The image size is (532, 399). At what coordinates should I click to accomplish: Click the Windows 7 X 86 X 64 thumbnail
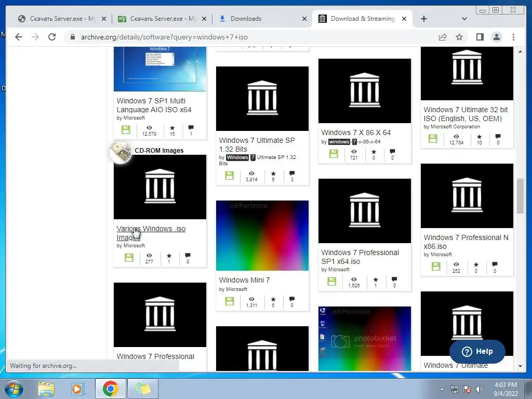point(365,90)
